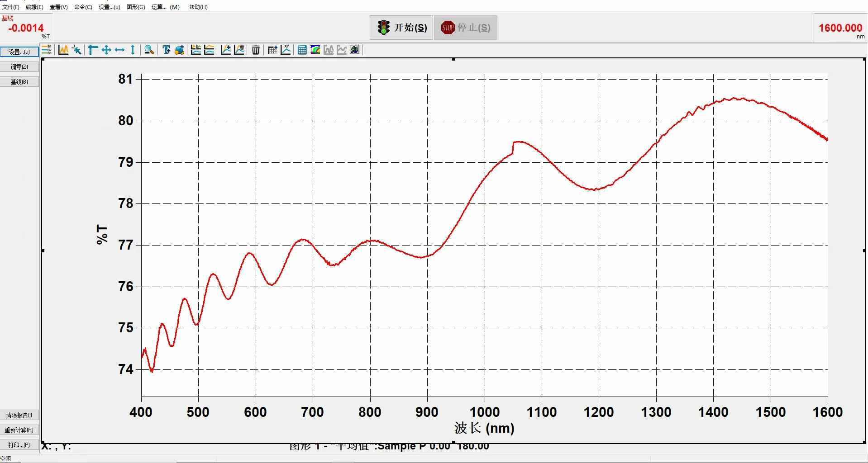Click the 调零(Z) zero button

(19, 67)
